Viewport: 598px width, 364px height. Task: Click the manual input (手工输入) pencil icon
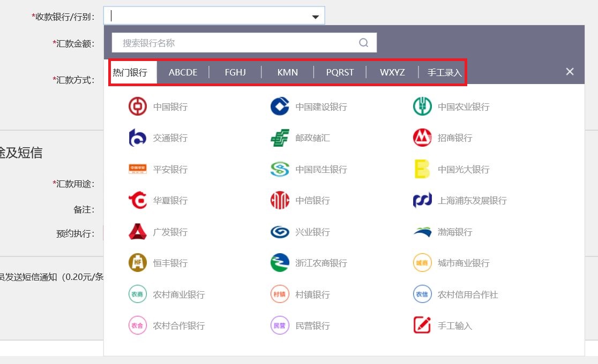coord(422,325)
